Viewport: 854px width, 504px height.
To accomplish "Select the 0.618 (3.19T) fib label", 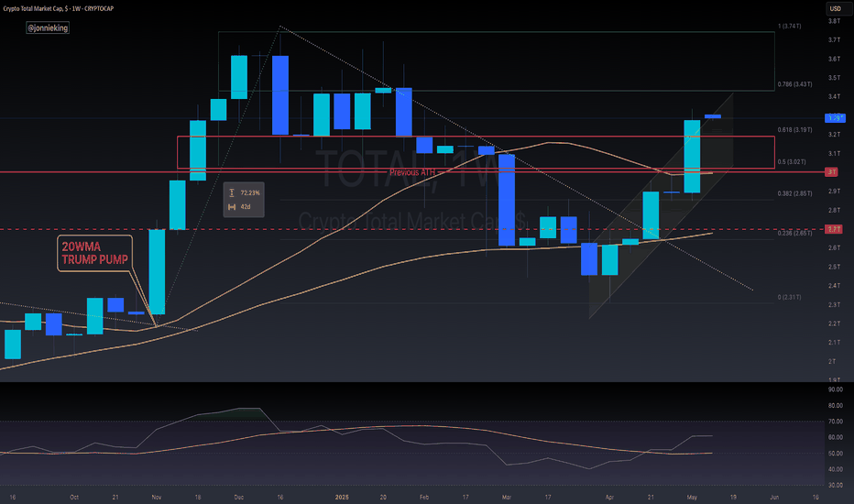I will 794,130.
